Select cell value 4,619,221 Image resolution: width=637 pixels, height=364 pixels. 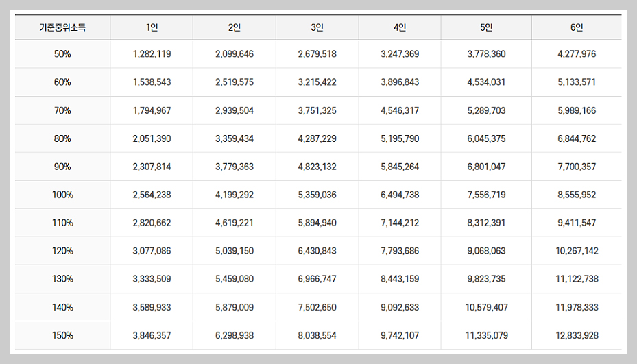(235, 223)
